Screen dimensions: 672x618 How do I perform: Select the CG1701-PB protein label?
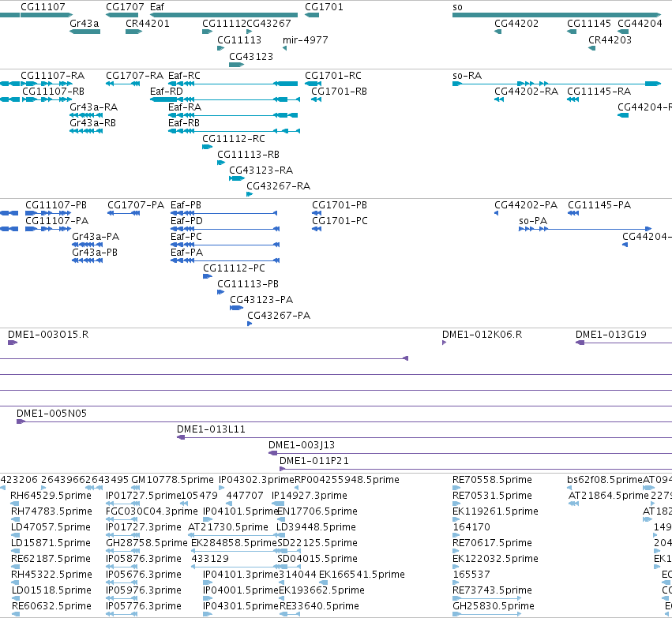click(340, 205)
